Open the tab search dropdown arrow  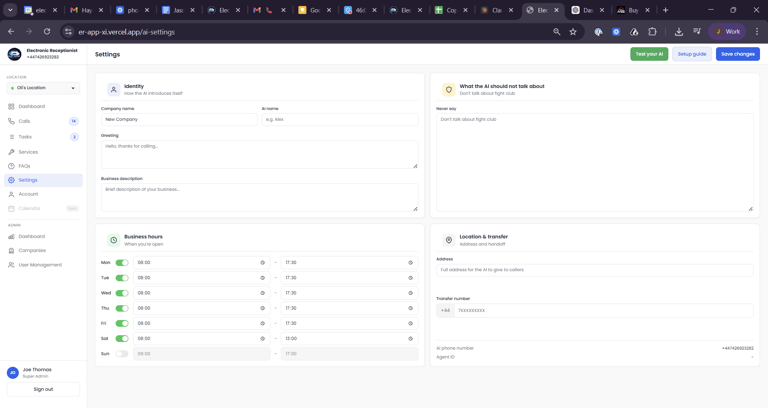click(x=10, y=10)
